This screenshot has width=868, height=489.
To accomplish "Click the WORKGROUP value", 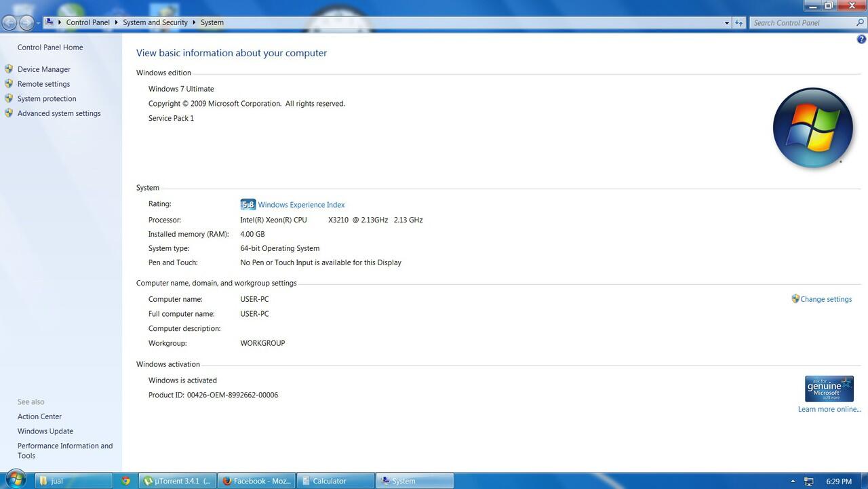I will tap(262, 343).
